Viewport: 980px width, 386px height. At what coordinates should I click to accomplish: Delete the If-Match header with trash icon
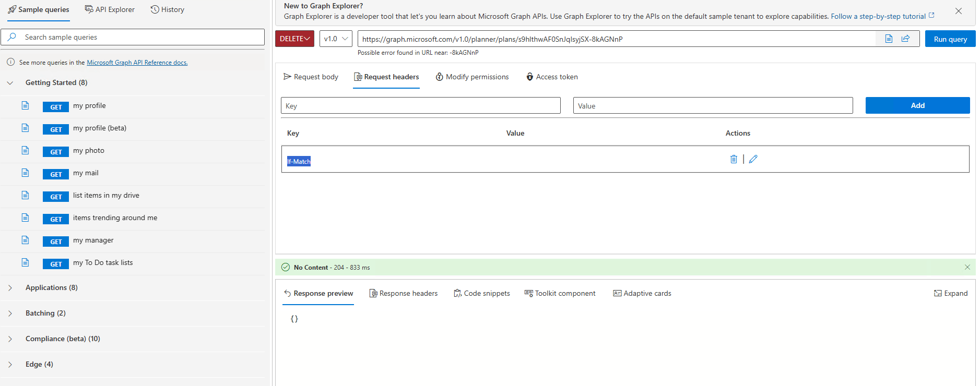[734, 159]
